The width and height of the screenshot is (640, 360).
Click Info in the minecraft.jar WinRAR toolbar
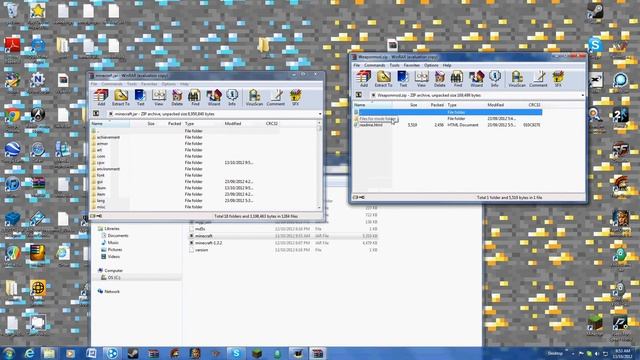point(232,98)
